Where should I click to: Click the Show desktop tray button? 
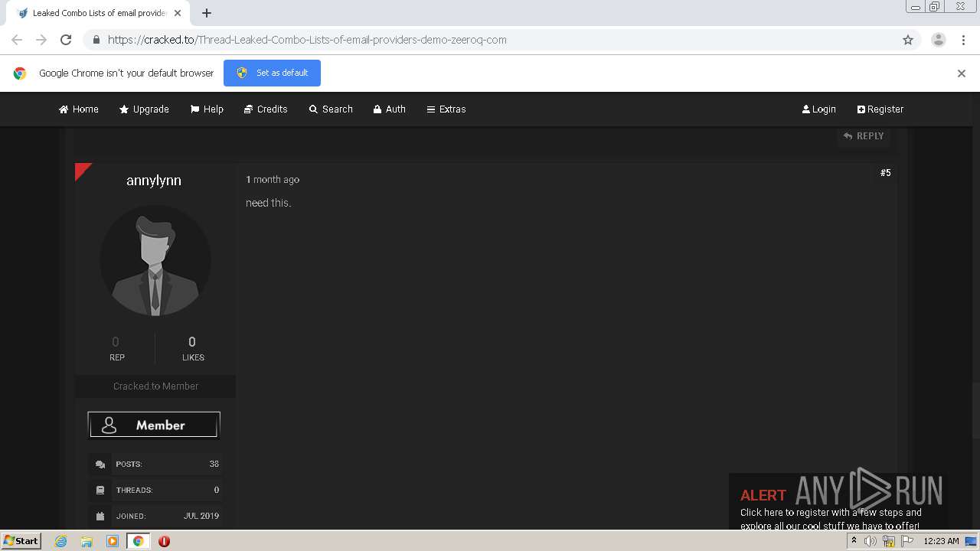click(x=971, y=541)
